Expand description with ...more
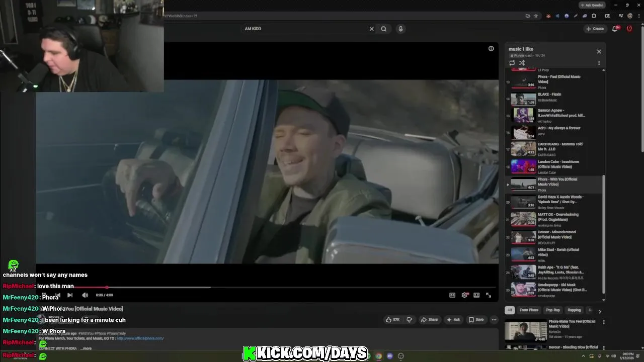Image resolution: width=644 pixels, height=362 pixels. coord(86,348)
